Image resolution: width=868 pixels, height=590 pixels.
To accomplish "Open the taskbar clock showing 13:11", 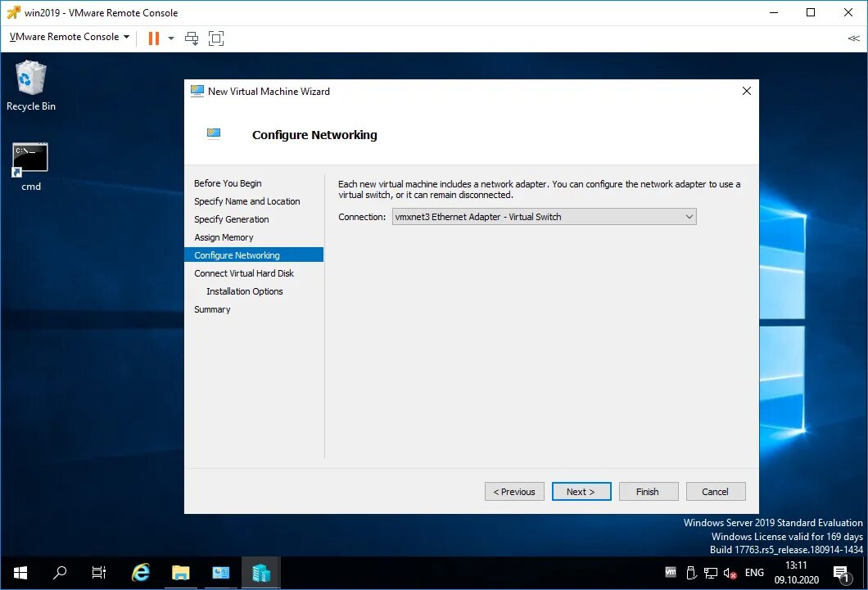I will pos(797,573).
